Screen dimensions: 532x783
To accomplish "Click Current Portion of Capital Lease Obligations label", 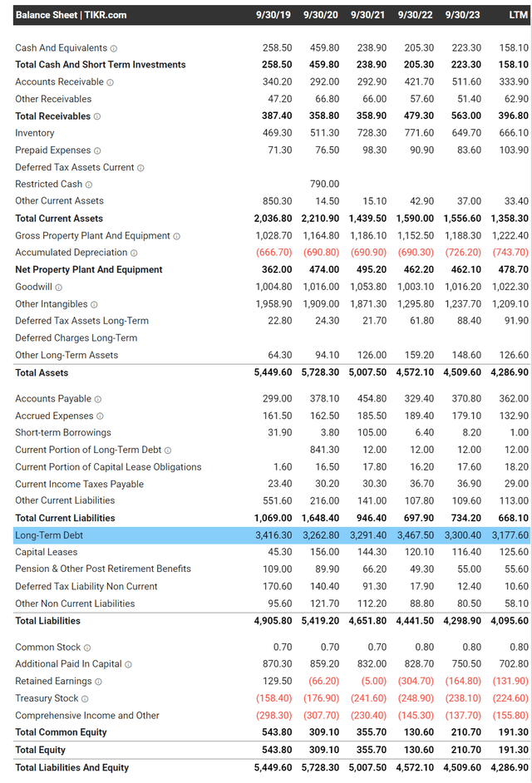I will 108,467.
